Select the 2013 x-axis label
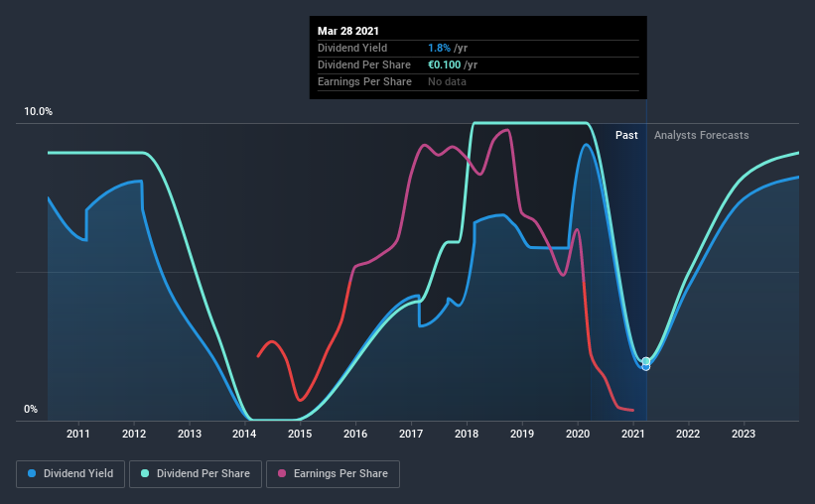 pyautogui.click(x=190, y=434)
